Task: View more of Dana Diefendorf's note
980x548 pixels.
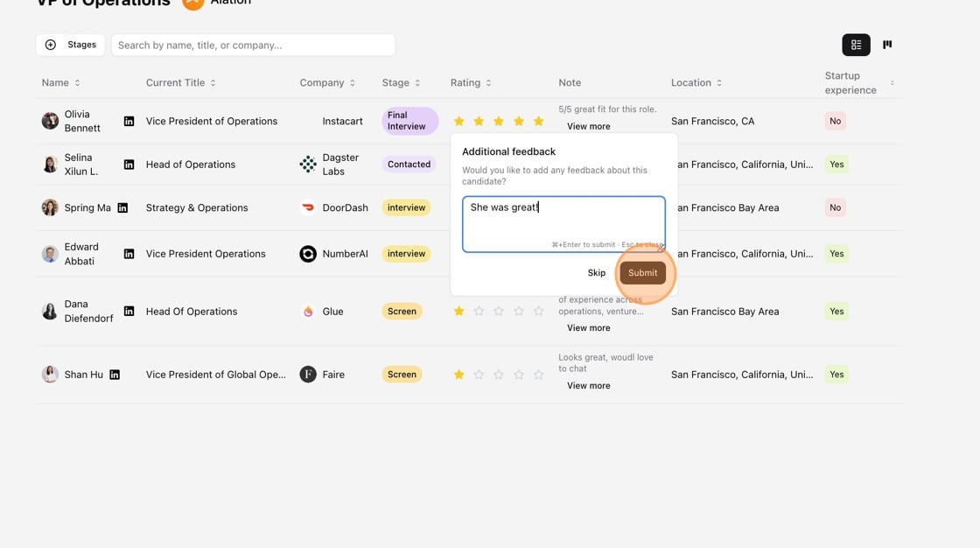Action: (588, 327)
